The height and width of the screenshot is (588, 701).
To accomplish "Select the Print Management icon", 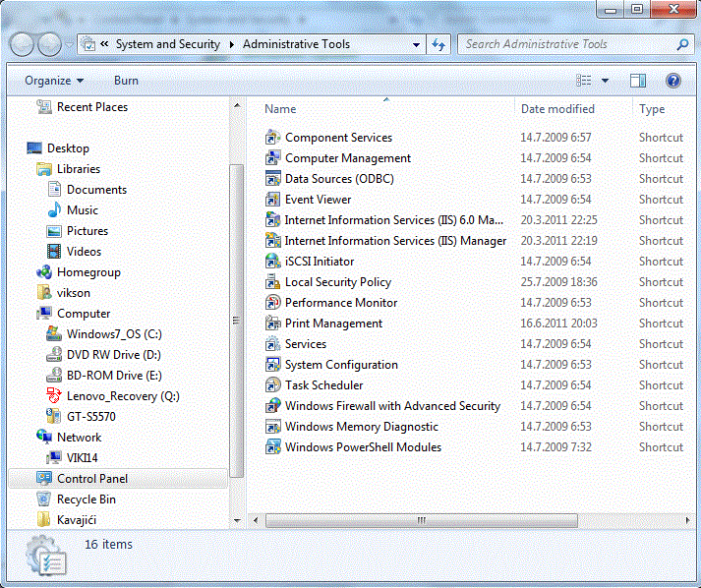I will click(274, 323).
